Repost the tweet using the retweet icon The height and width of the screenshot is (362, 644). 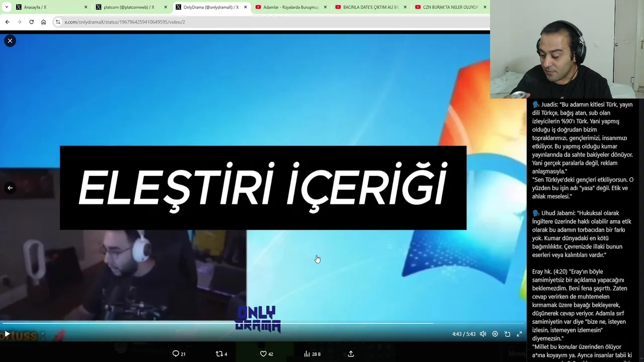pos(219,354)
